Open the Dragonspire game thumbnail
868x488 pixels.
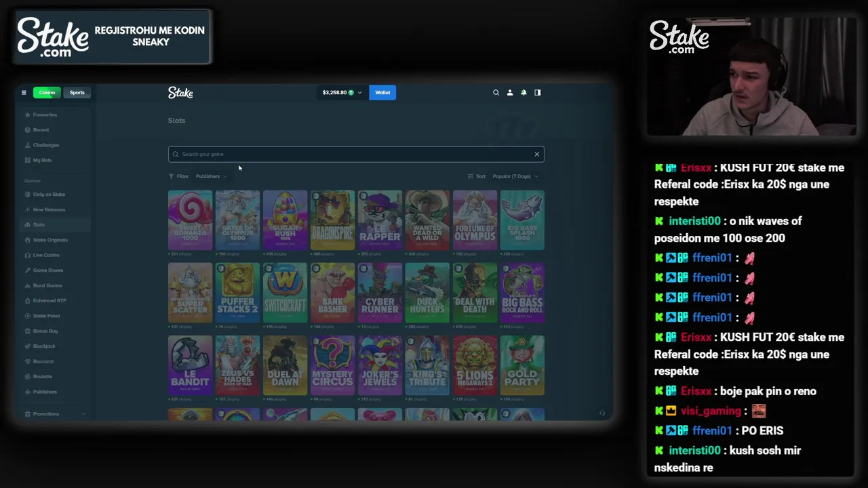point(332,220)
